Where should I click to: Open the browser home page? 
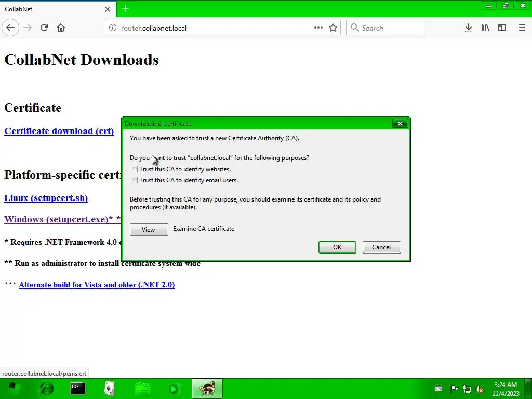(x=61, y=28)
